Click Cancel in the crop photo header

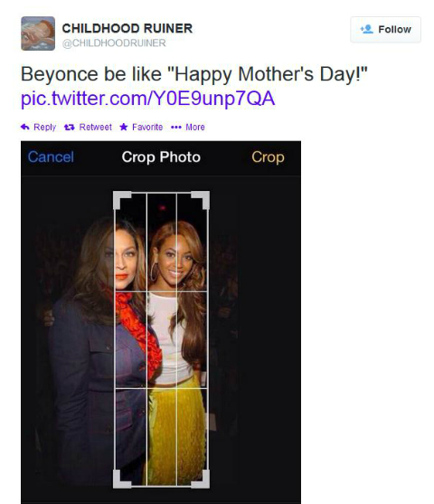pos(51,157)
